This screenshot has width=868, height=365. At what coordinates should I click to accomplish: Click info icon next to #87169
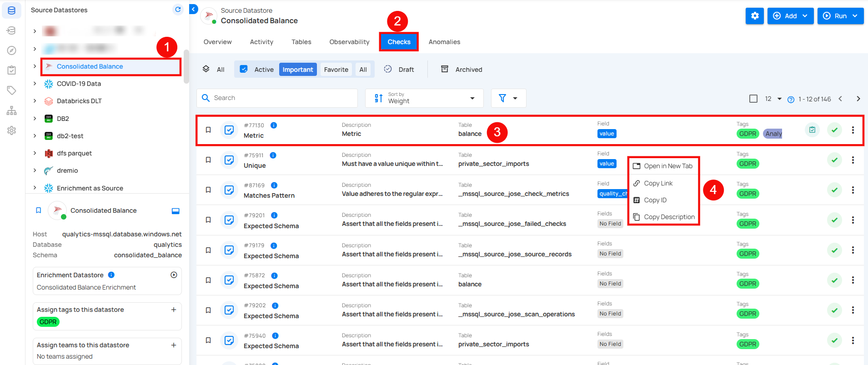(274, 185)
